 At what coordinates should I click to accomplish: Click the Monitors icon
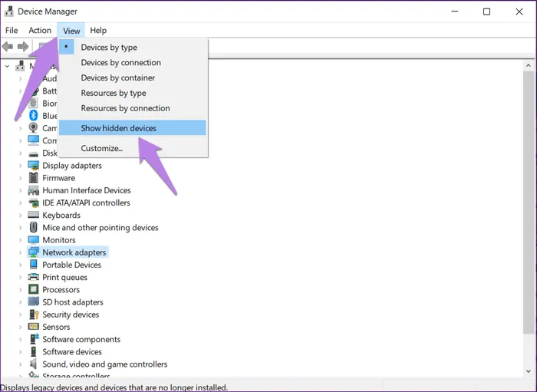click(x=34, y=240)
